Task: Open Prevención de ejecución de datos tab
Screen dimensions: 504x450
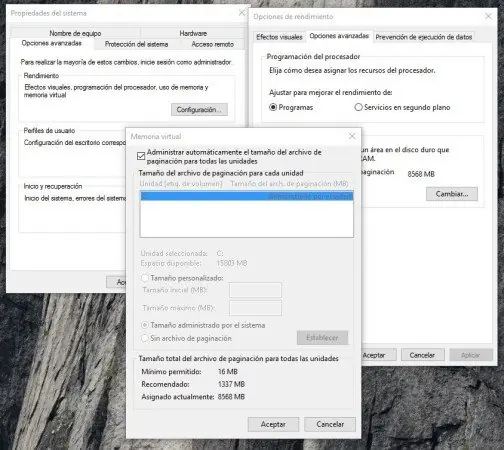Action: pyautogui.click(x=424, y=37)
